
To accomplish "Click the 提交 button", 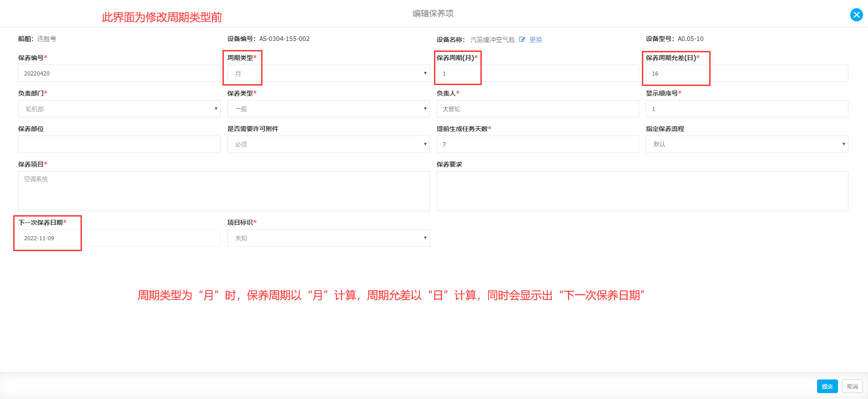I will [827, 386].
